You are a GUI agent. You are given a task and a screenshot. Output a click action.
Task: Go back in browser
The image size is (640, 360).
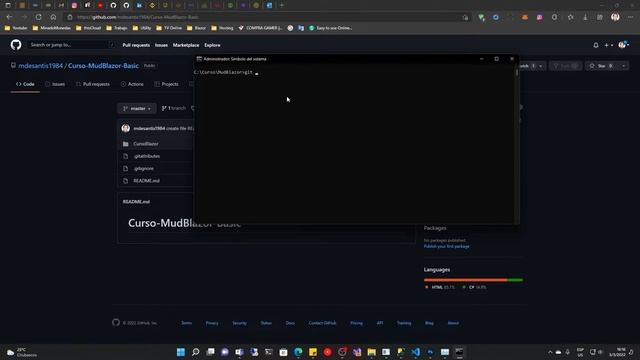9,17
